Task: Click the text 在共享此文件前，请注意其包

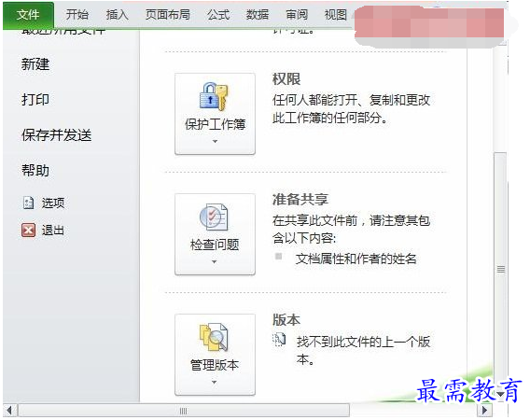Action: [x=351, y=220]
